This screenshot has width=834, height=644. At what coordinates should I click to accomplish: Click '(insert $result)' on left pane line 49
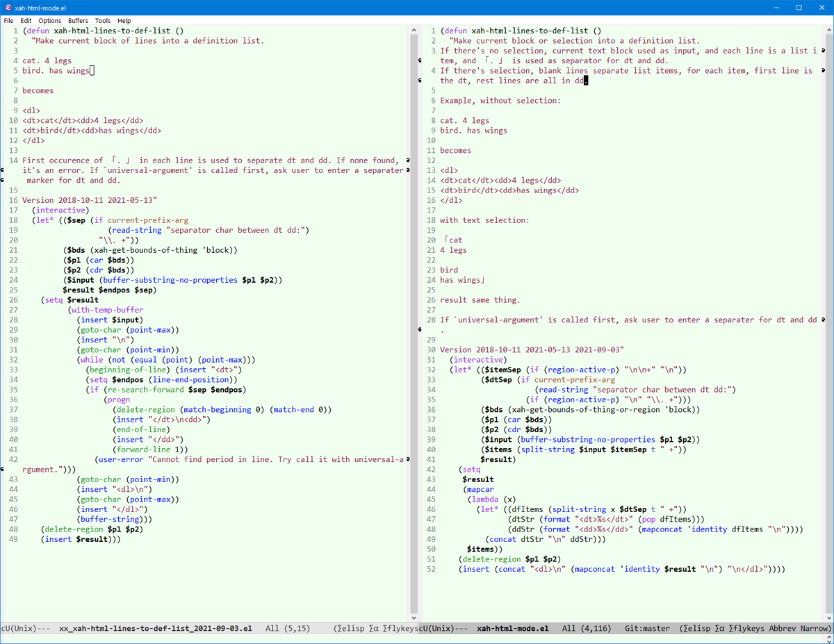[x=79, y=539]
